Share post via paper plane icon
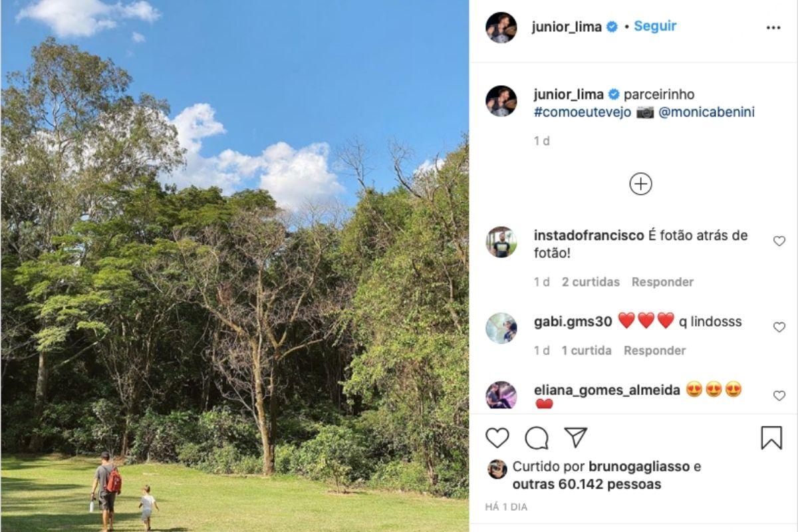798x532 pixels. click(x=576, y=437)
